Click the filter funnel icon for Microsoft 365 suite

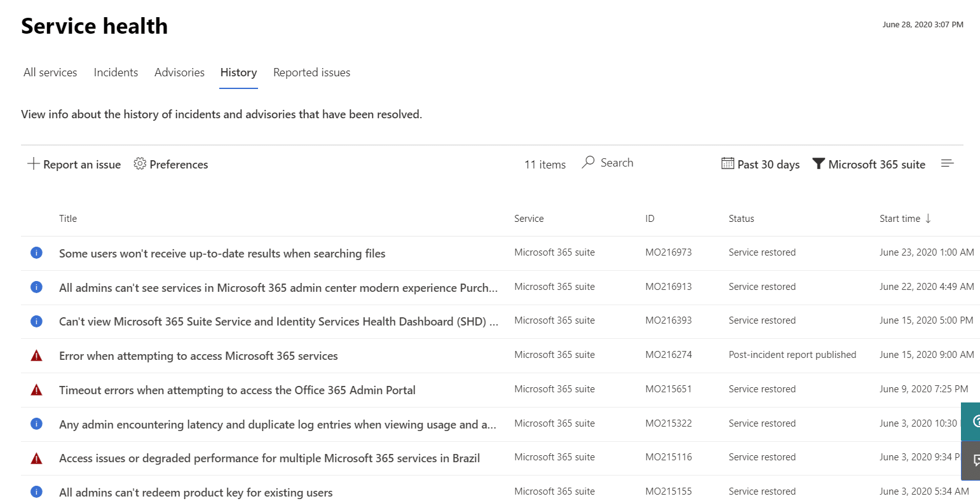819,164
